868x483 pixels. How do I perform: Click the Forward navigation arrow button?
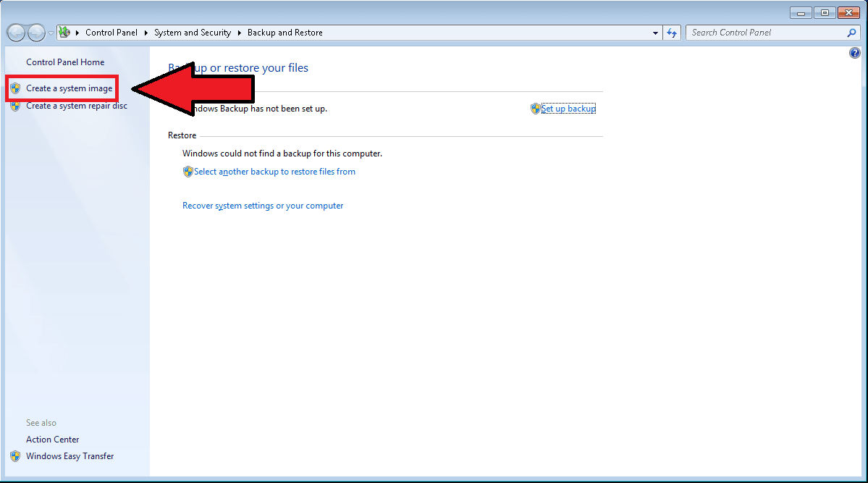click(x=36, y=33)
